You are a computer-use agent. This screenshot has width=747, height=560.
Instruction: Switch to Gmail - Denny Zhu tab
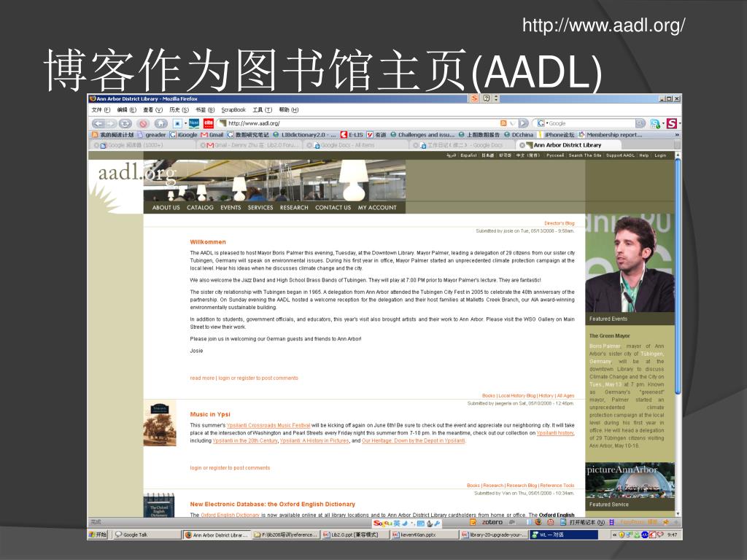point(249,145)
